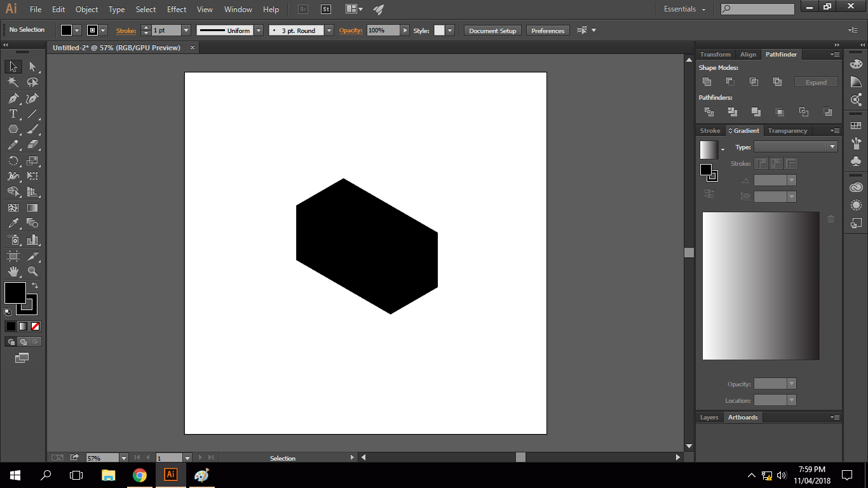Image resolution: width=868 pixels, height=488 pixels.
Task: Apply the Divide pathfinder
Action: pos(709,112)
